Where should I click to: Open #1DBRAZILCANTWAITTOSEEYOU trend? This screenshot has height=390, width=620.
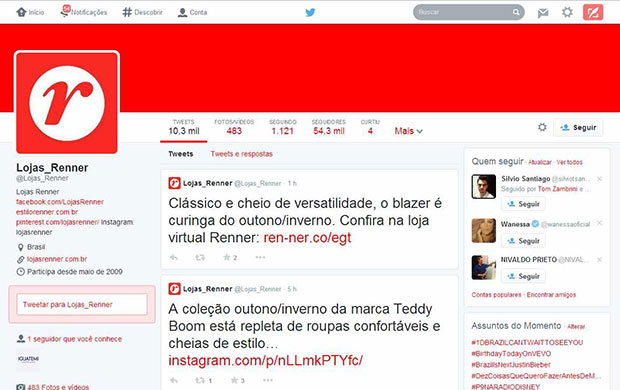(527, 343)
